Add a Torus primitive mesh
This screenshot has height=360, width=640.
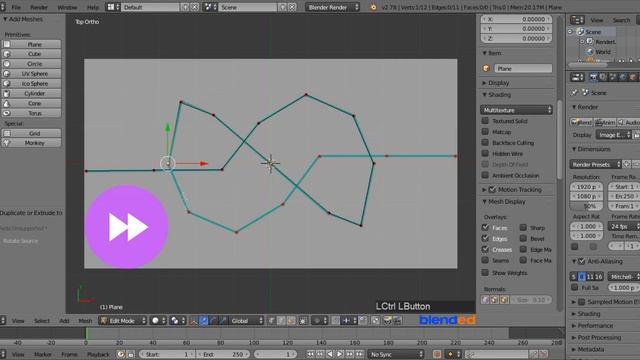[31, 113]
